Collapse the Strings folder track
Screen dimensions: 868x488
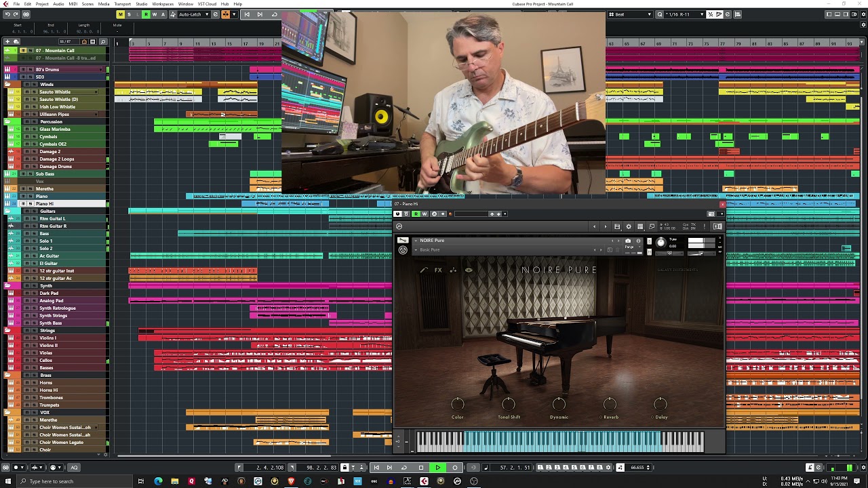[7, 331]
